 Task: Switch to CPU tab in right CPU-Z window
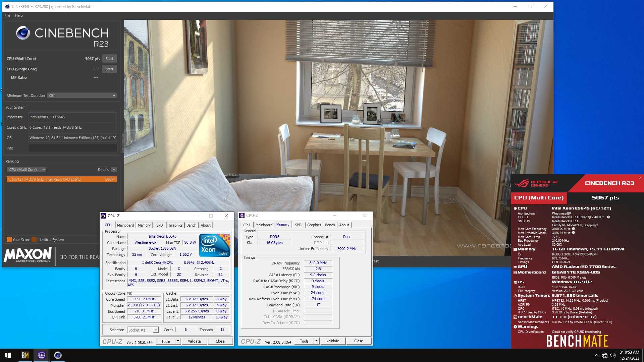[x=247, y=225]
